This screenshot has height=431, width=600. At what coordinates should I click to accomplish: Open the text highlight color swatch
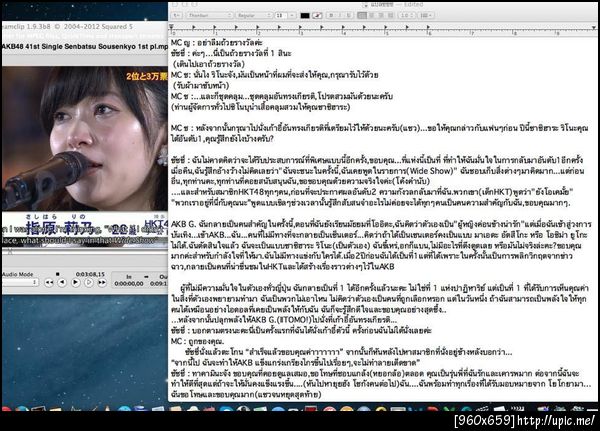(317, 16)
